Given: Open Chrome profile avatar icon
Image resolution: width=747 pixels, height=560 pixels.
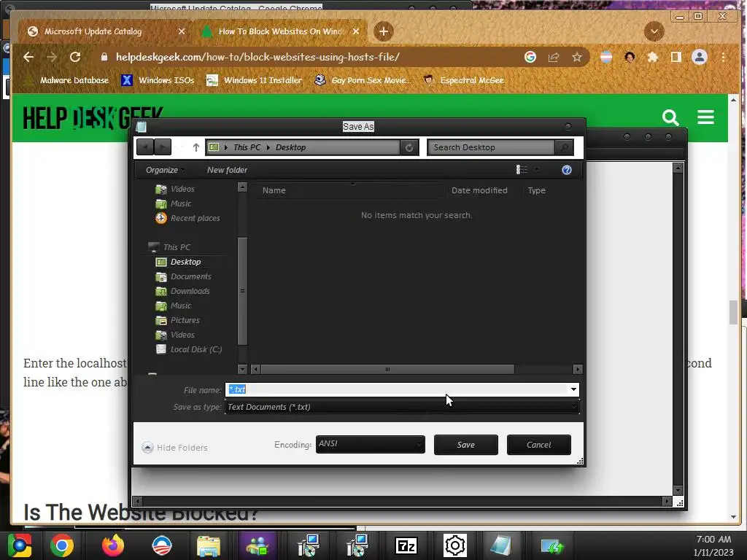Looking at the screenshot, I should coord(700,58).
